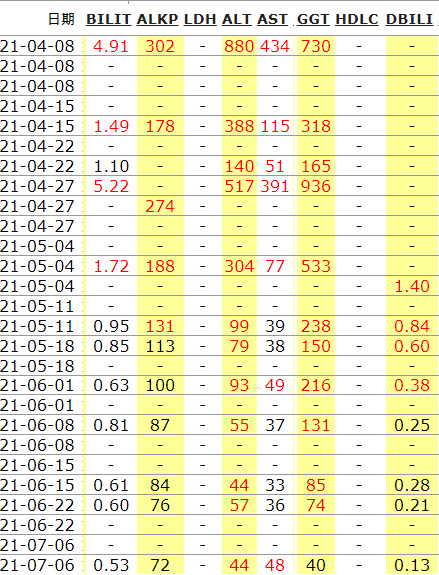Select ALKP value 131
This screenshot has width=439, height=575.
[160, 326]
